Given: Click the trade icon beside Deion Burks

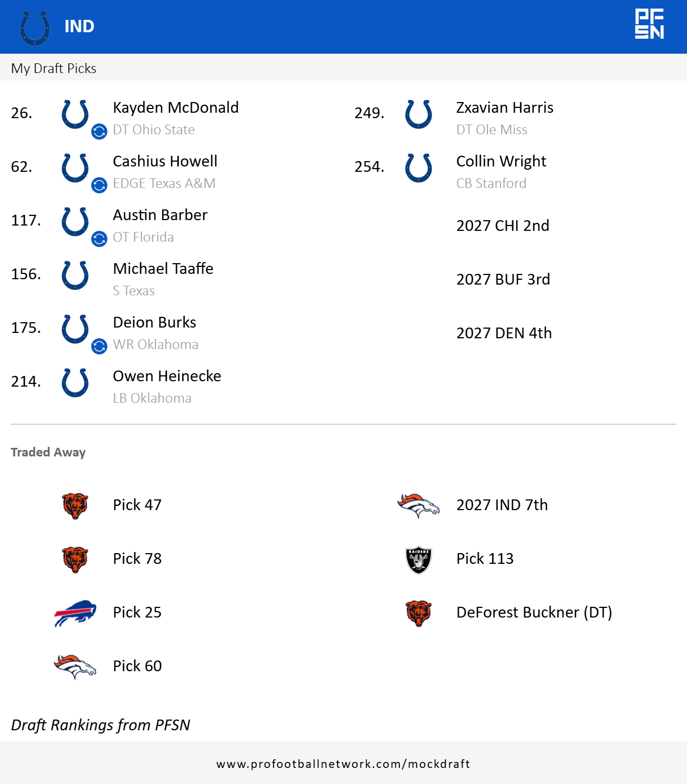Looking at the screenshot, I should [99, 346].
